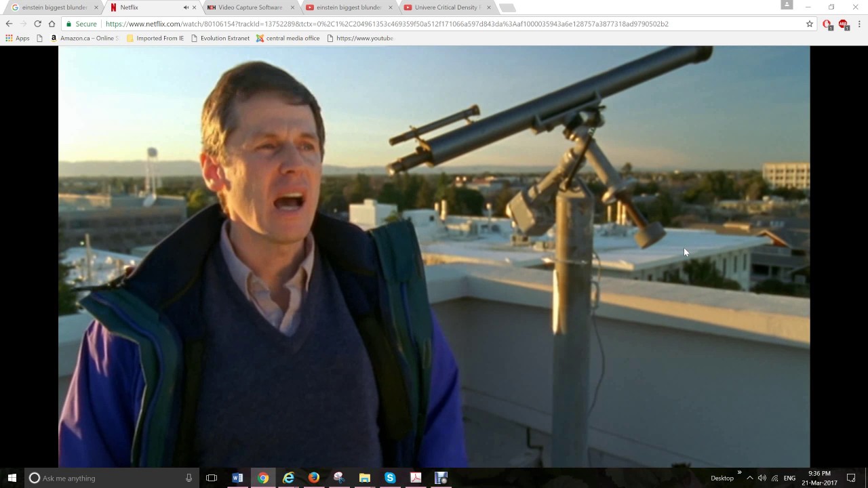The image size is (868, 488).
Task: Expand the Desktop toolbar chevron
Action: point(739,472)
